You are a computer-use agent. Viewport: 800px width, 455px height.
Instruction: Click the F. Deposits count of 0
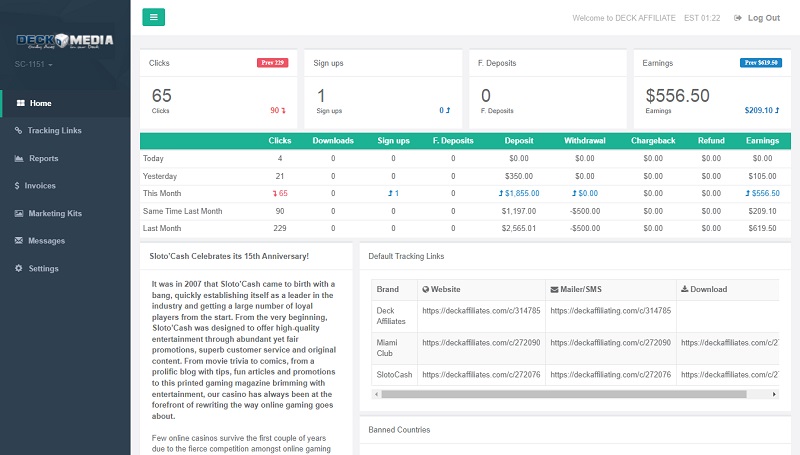coord(486,95)
